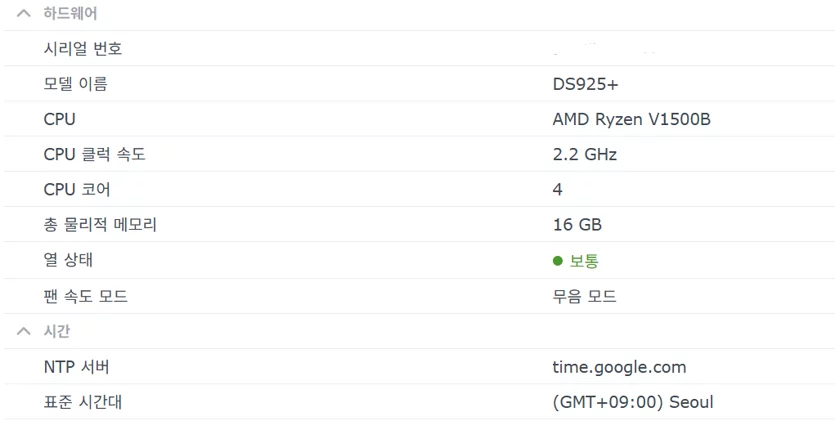Click the blurred serial number value
The image size is (835, 430).
[x=604, y=51]
